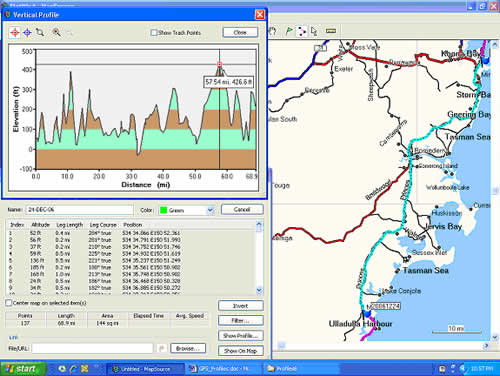Select the hand pan tool on map toolbar

pos(273,31)
